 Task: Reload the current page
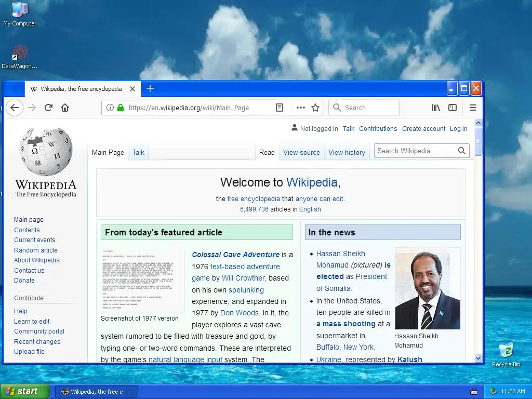[x=48, y=108]
